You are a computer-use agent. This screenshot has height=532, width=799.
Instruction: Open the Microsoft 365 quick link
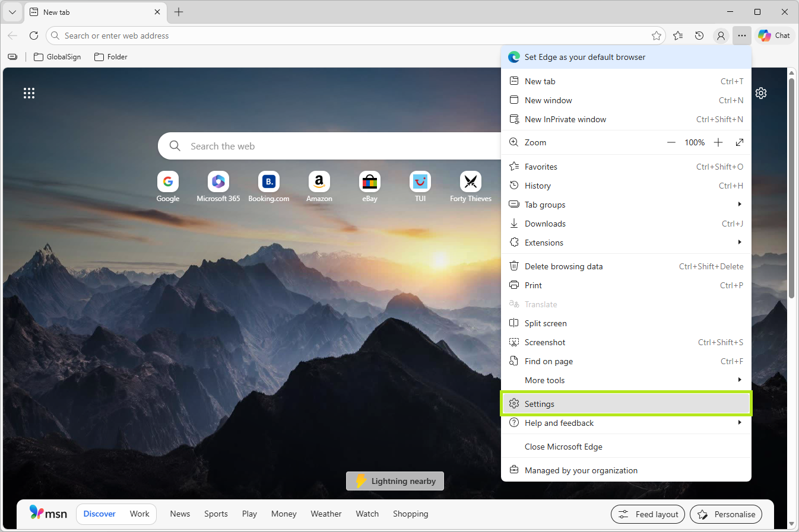[x=218, y=187]
